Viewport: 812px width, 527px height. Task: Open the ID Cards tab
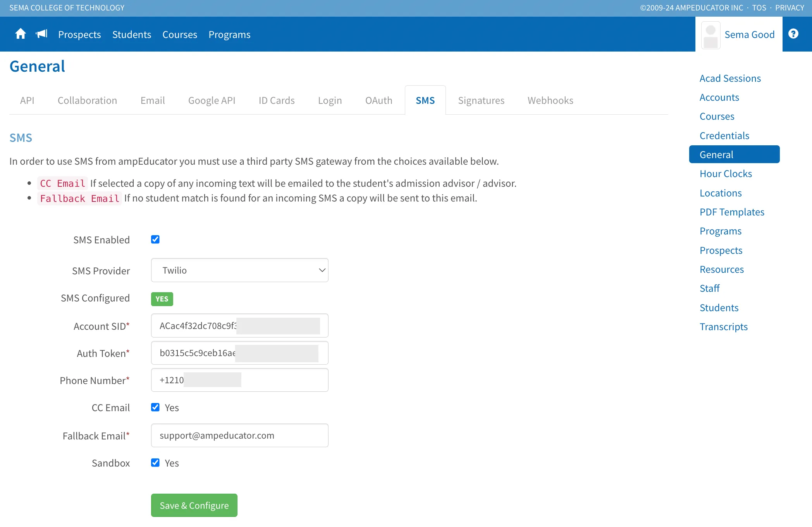(277, 100)
